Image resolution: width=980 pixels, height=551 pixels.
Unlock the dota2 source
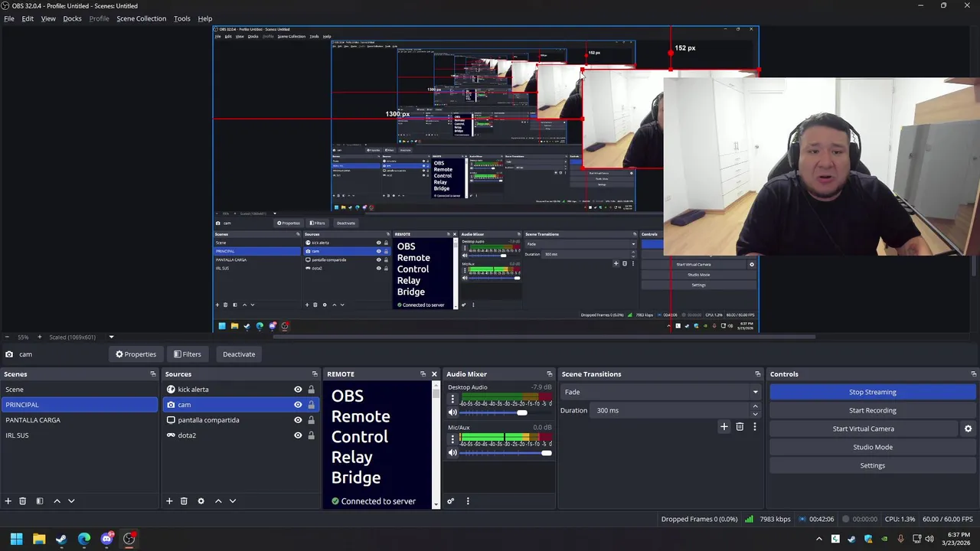[x=311, y=435]
